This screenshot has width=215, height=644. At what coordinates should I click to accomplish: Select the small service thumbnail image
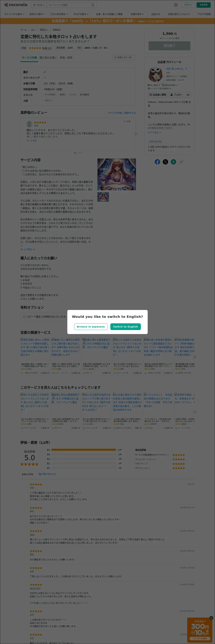pyautogui.click(x=103, y=197)
